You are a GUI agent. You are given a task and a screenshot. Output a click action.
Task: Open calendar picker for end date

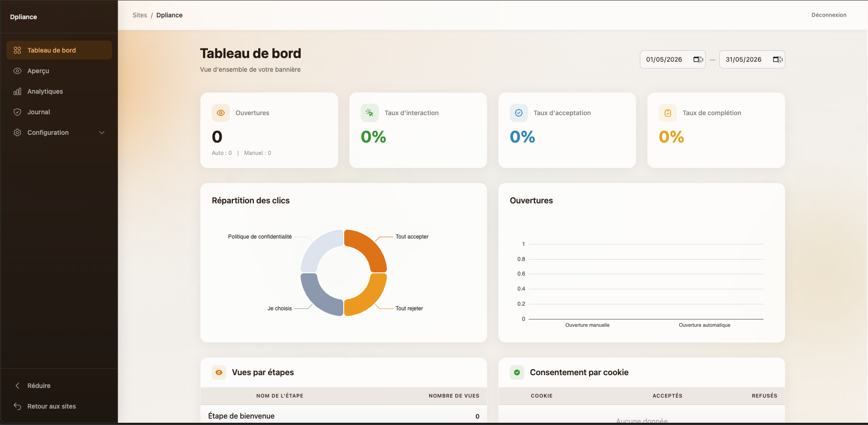(x=777, y=59)
